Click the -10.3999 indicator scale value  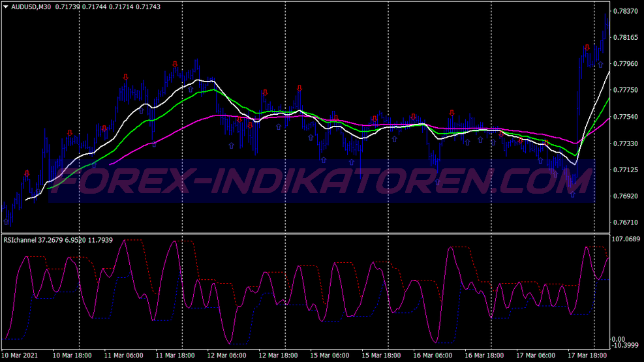[626, 345]
